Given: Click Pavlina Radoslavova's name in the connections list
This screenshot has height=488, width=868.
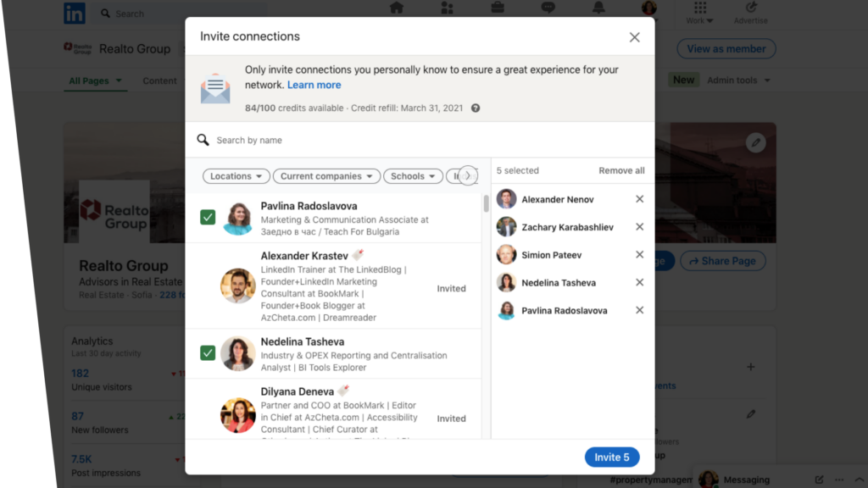Looking at the screenshot, I should [309, 206].
